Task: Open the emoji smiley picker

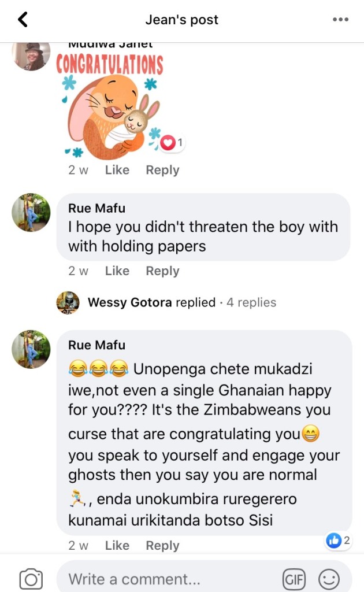Action: click(x=330, y=579)
